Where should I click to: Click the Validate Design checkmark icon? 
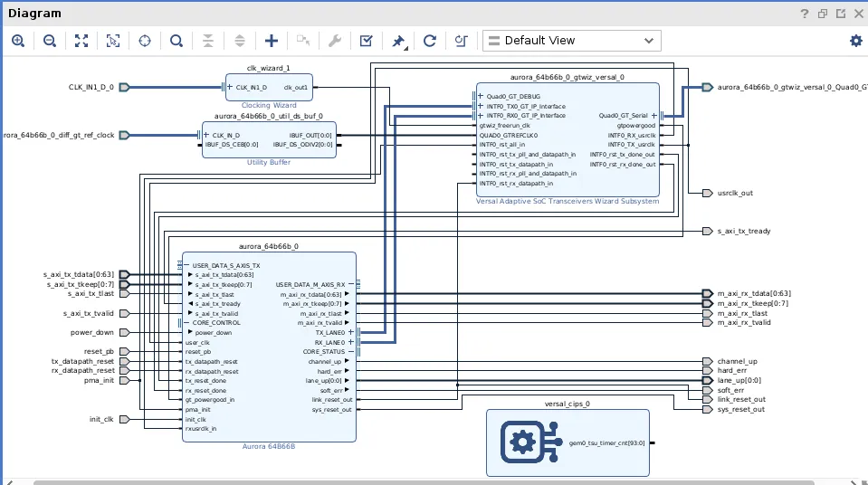tap(366, 41)
